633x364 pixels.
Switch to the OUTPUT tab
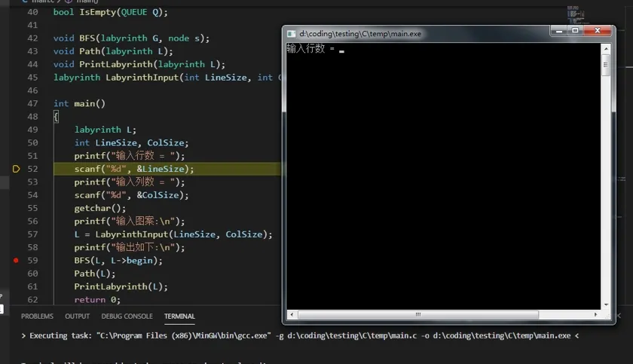(x=77, y=316)
